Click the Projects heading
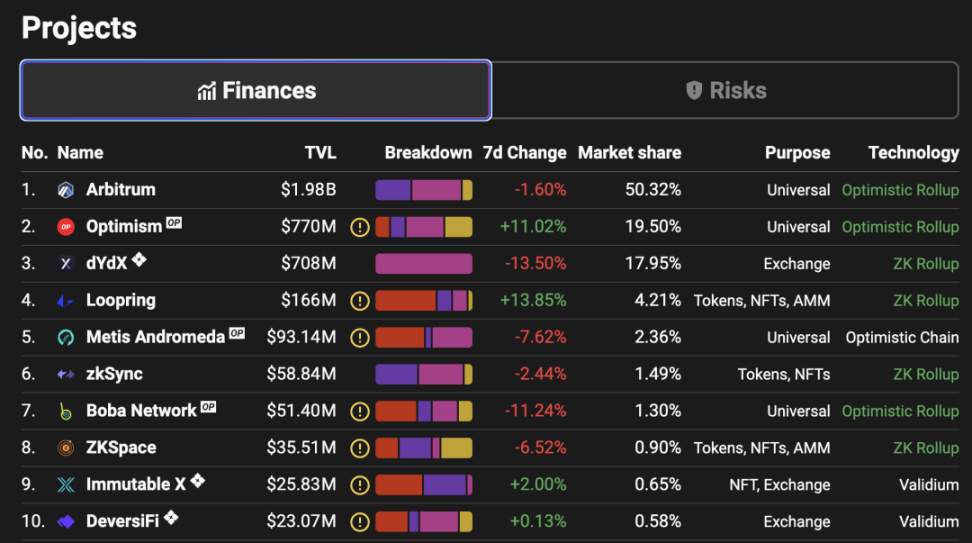 [79, 29]
